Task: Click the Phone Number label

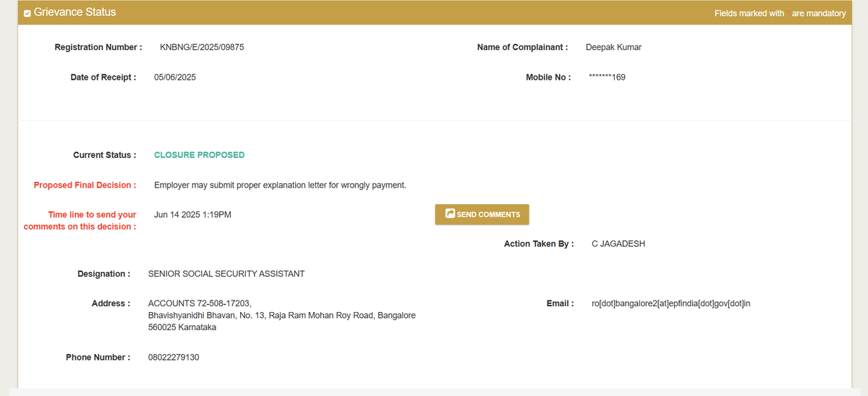Action: tap(98, 358)
